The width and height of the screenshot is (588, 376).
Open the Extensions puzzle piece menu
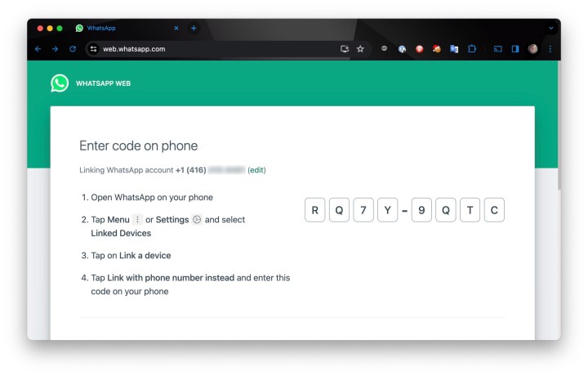pyautogui.click(x=472, y=49)
